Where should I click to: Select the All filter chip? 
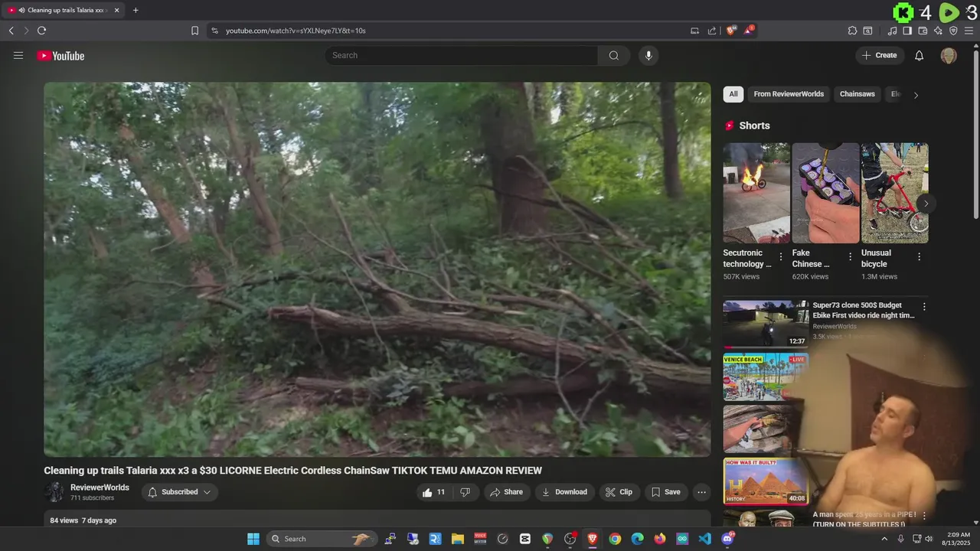[733, 94]
